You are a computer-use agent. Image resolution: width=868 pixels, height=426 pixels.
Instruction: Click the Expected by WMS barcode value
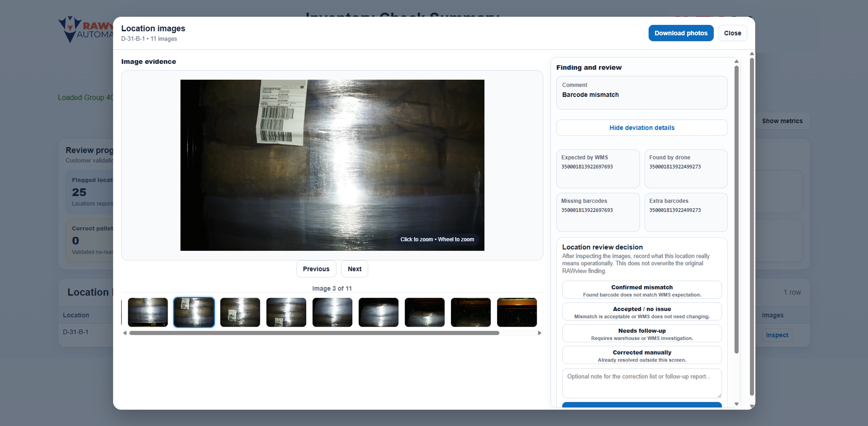tap(587, 167)
